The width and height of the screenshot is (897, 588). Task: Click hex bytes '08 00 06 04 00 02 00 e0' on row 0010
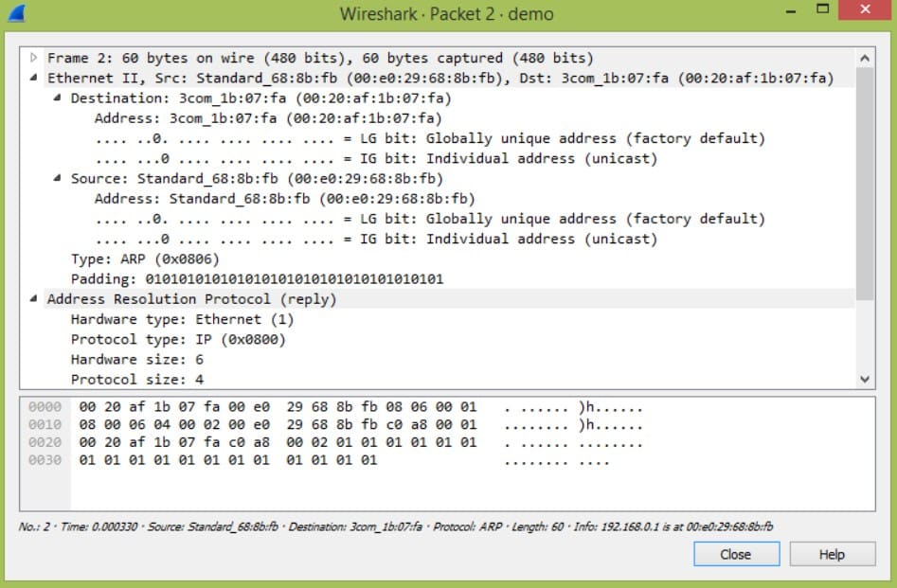(174, 424)
